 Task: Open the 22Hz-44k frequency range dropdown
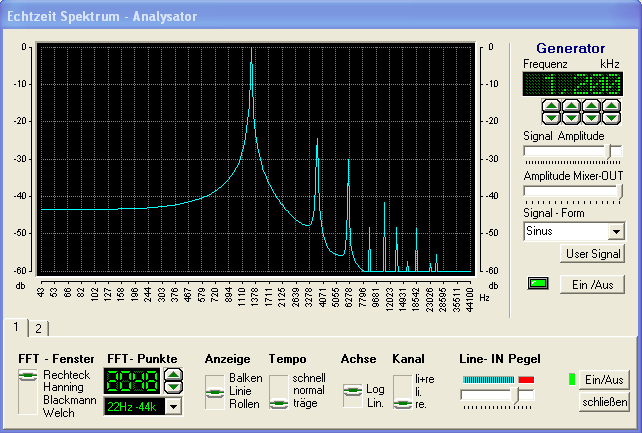tap(174, 406)
